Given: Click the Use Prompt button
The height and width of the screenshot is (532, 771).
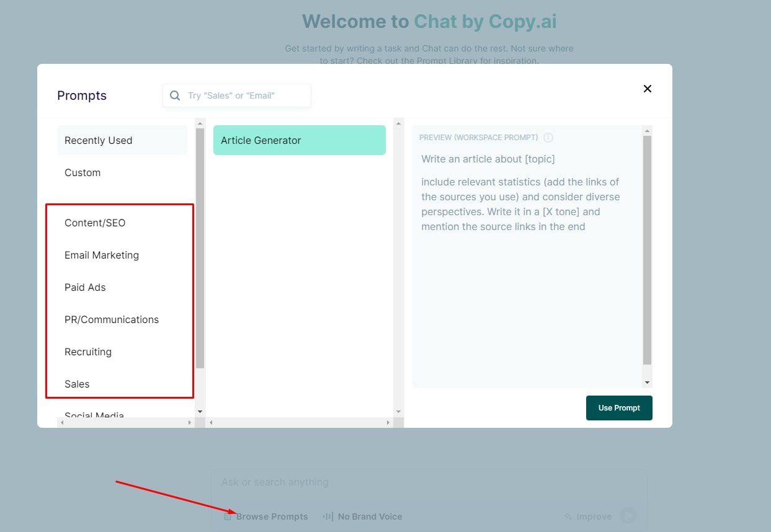Looking at the screenshot, I should (619, 408).
